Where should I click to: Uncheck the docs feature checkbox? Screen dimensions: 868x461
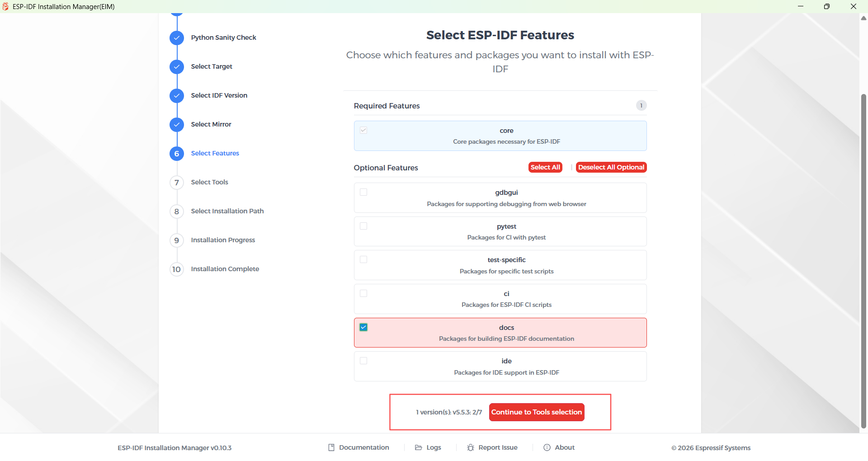point(363,327)
